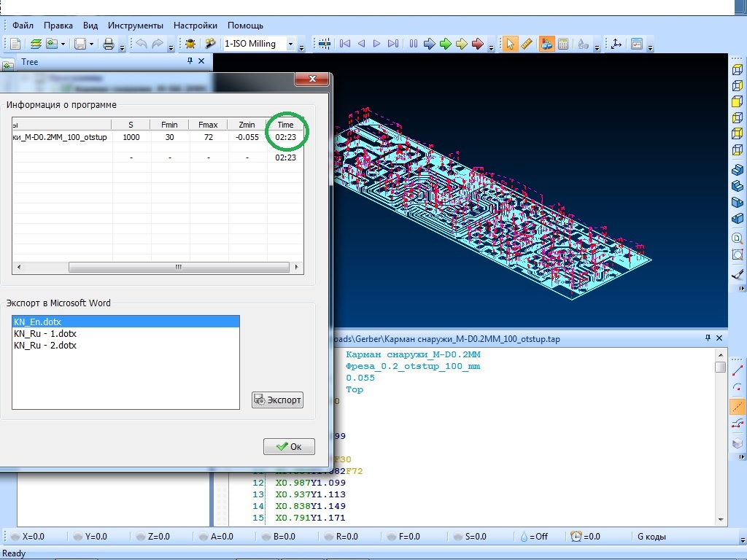Select KN_Ru - 2.dotx template

tap(125, 345)
